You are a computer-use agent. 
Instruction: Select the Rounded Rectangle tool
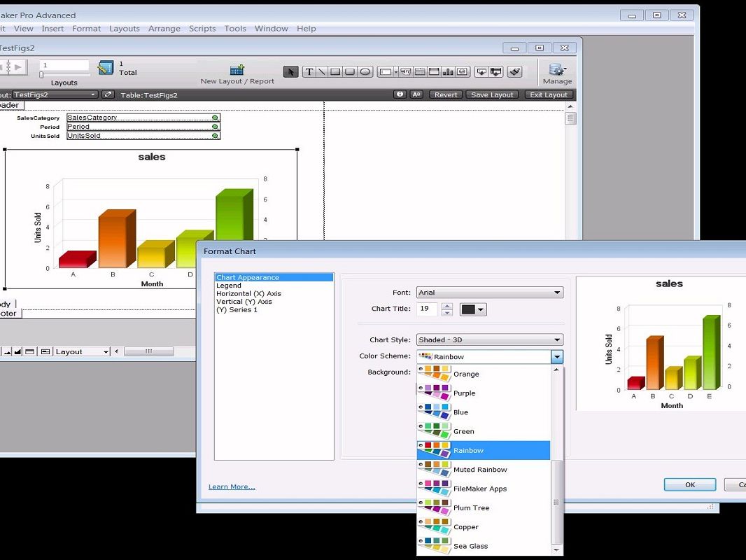pos(350,72)
